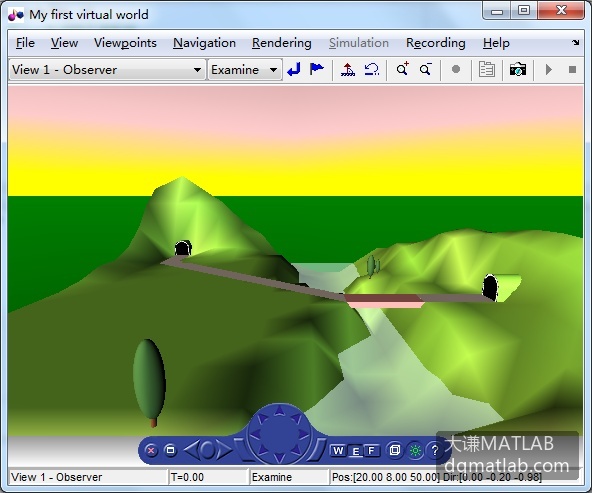Screen dimensions: 592x493
Task: Click the navigation wheel up arrow
Action: (279, 410)
